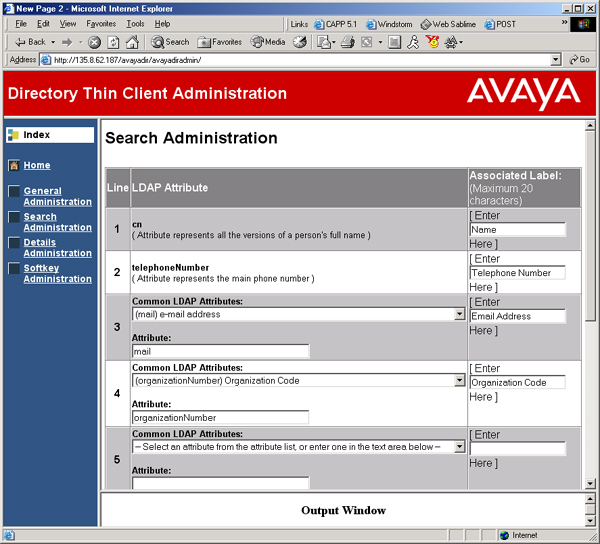Click the Forward arrow toolbar button
This screenshot has width=600, height=544.
(x=67, y=42)
